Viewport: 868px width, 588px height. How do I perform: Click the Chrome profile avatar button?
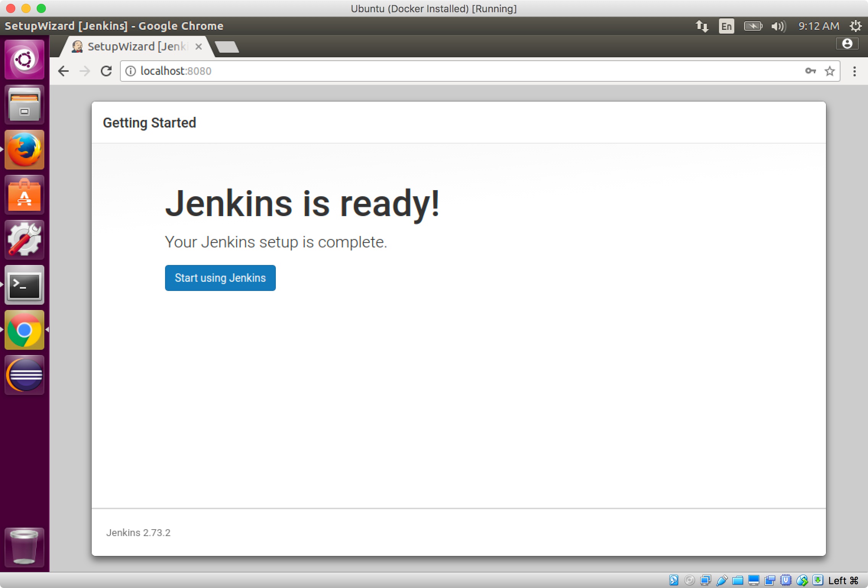click(847, 44)
